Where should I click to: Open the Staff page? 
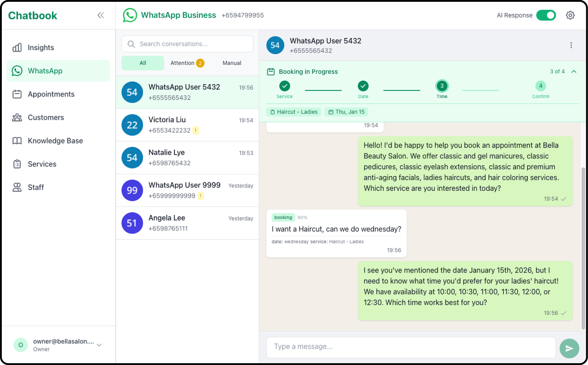(x=36, y=187)
